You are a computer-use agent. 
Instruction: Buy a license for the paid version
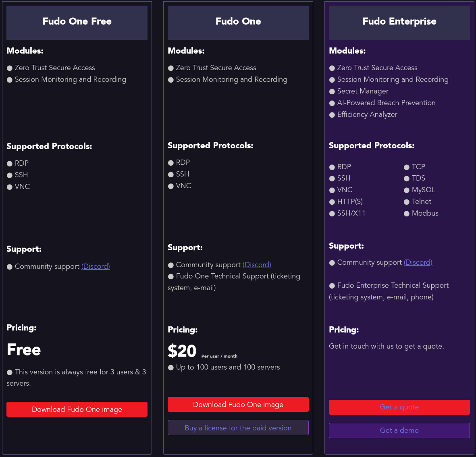(238, 428)
